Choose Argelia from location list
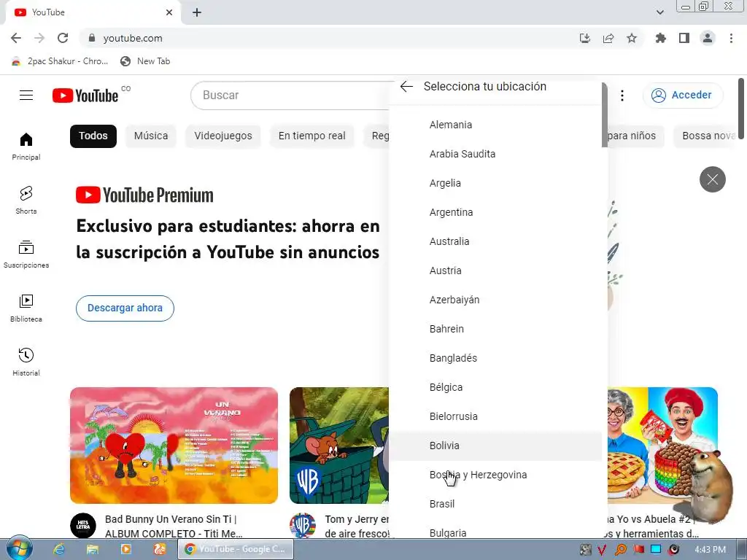 495,183
